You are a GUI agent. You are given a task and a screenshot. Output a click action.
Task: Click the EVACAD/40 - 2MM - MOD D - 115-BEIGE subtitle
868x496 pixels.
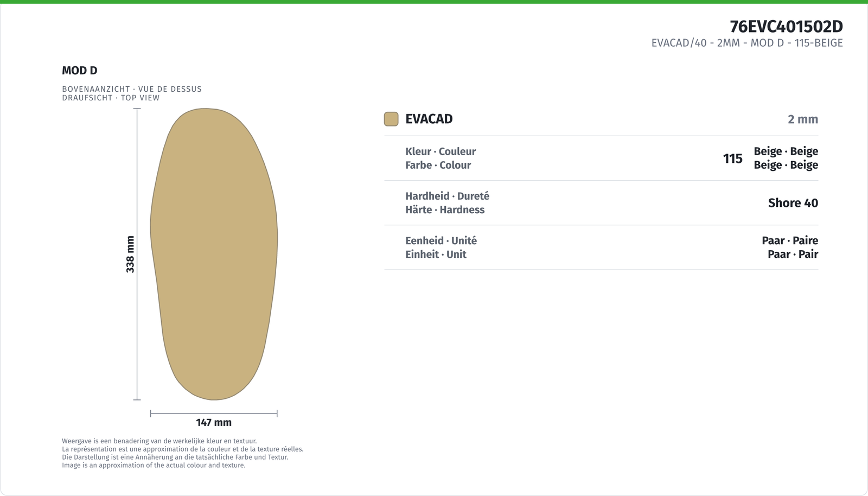coord(747,43)
